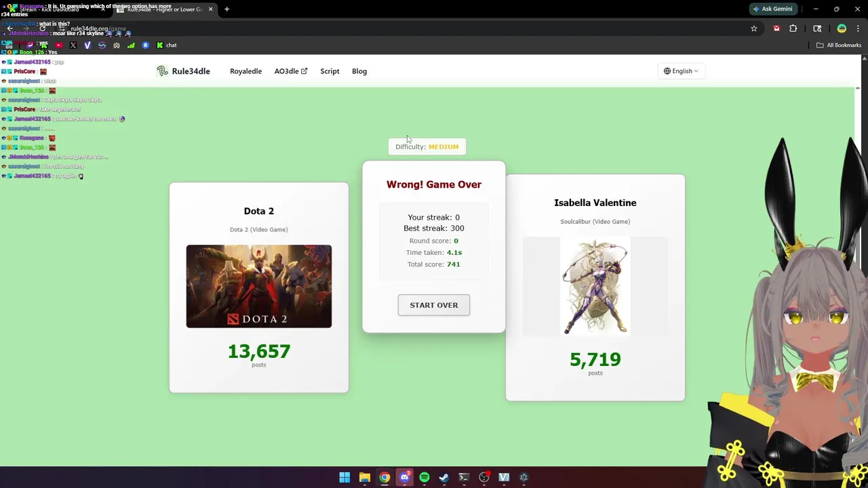
Task: Open the Royaledle link in navbar
Action: (245, 71)
